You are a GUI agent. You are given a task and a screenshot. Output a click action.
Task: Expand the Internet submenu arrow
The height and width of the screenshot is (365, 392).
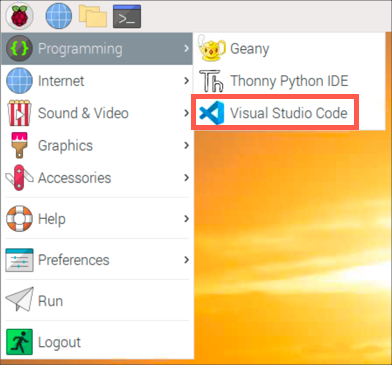pos(186,81)
